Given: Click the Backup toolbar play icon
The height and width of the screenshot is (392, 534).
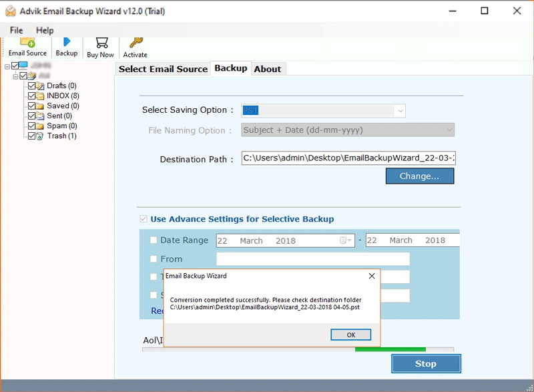Looking at the screenshot, I should pos(67,42).
